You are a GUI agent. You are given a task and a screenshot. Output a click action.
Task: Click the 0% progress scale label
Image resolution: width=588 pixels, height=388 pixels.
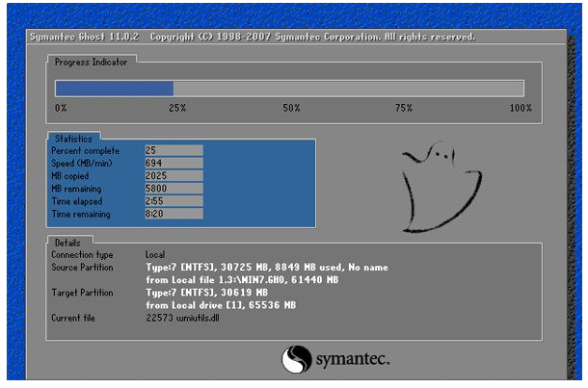[x=61, y=108]
